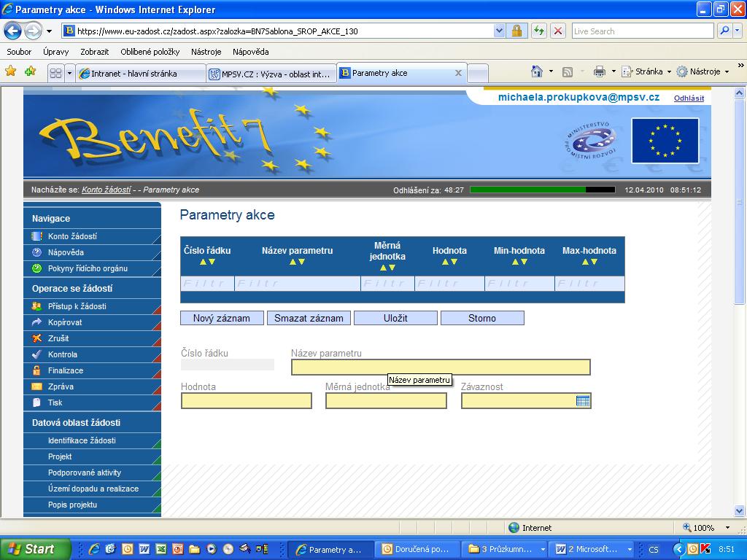Open the zoom level 100% dropdown
This screenshot has height=560, width=747.
pos(727,528)
